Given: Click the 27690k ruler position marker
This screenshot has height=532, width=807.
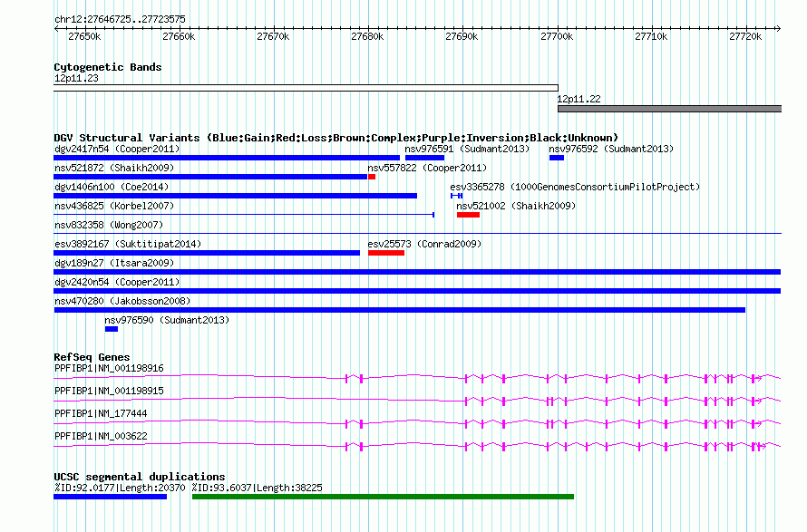Looking at the screenshot, I should click(x=462, y=36).
